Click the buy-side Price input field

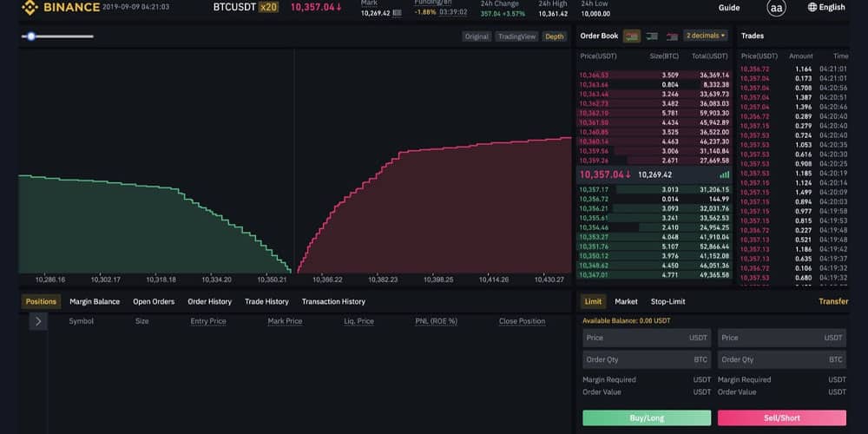tap(647, 338)
